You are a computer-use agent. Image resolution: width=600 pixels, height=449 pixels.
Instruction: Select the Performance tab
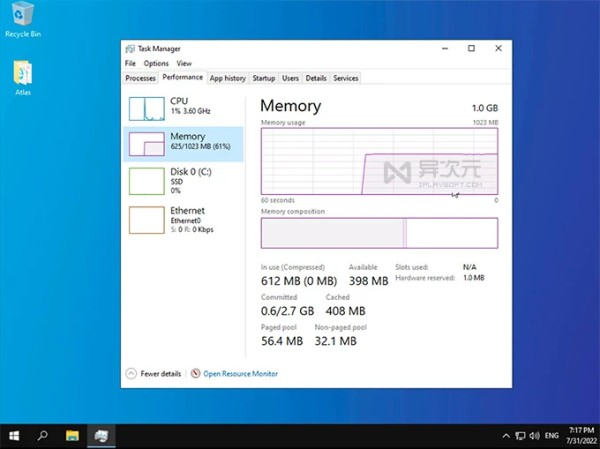183,77
